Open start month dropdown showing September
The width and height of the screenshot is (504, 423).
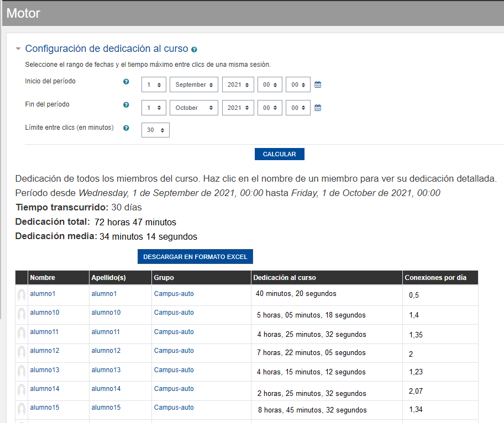tap(193, 85)
